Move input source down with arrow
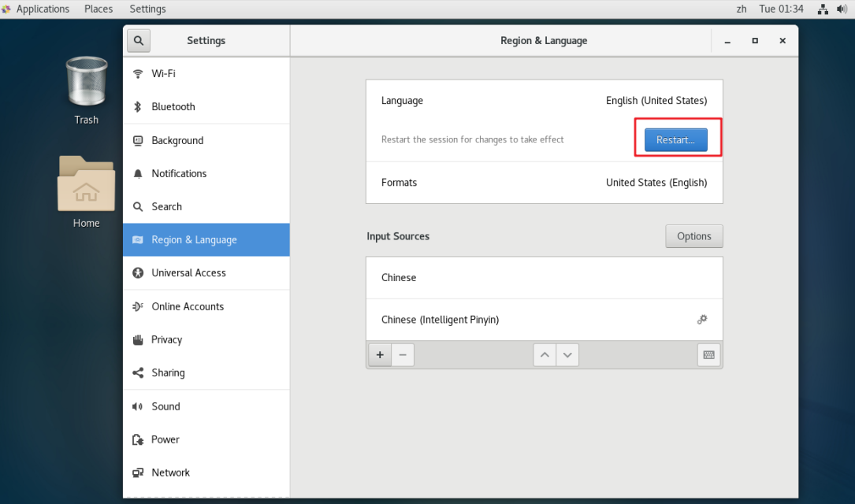This screenshot has height=504, width=855. click(567, 354)
